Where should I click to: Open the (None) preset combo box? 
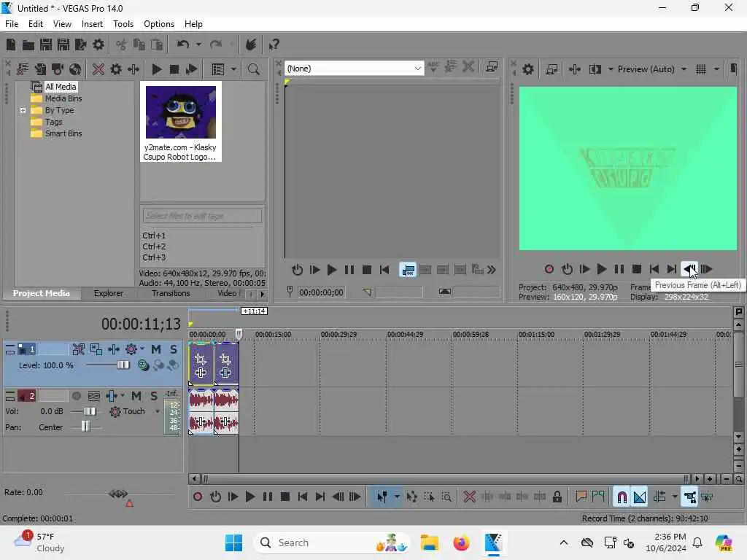pyautogui.click(x=354, y=69)
